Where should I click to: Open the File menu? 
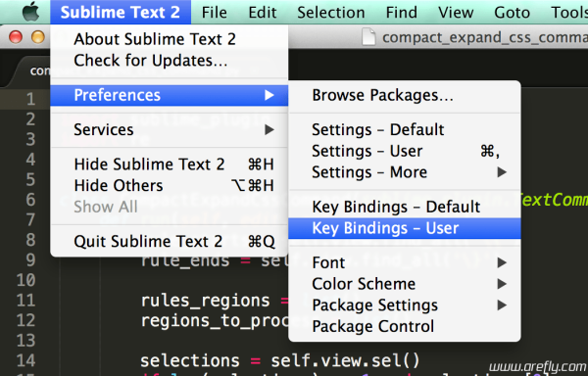(214, 12)
